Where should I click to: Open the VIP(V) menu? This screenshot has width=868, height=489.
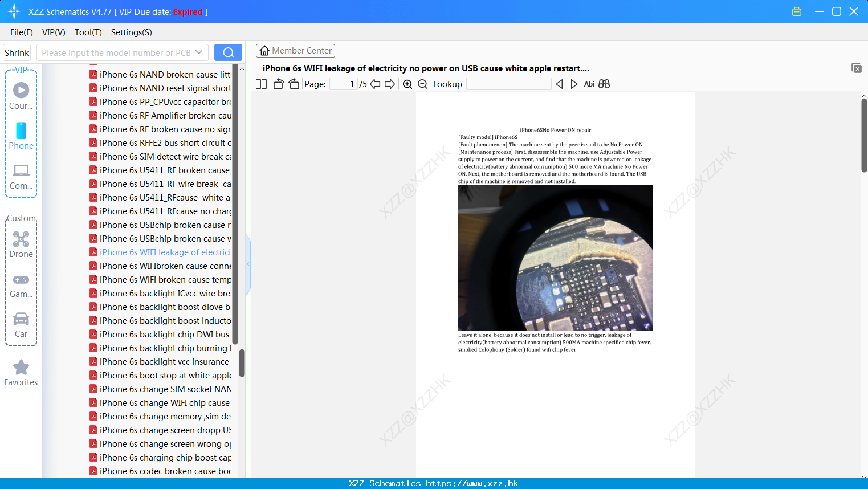click(54, 32)
